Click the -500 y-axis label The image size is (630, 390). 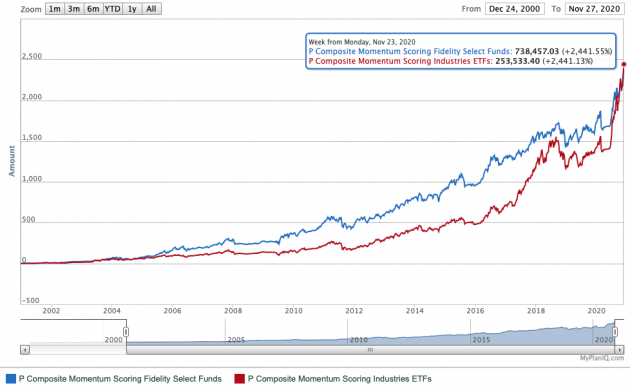click(x=31, y=300)
